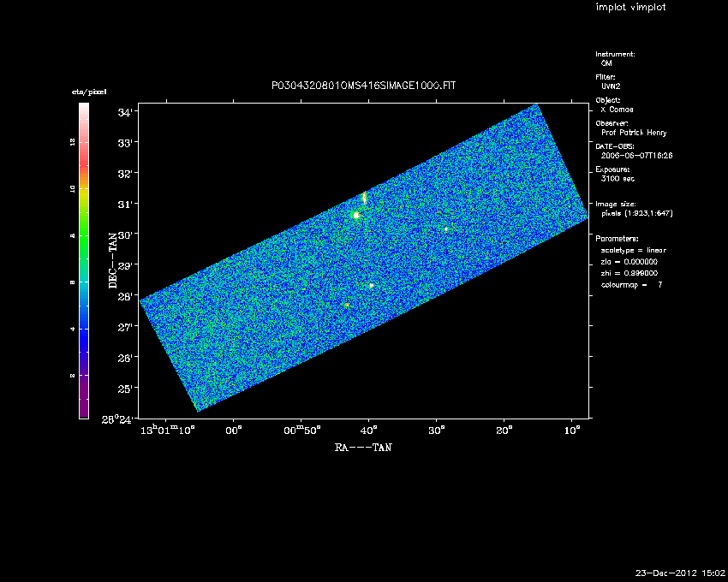Click the RA tick label '00m50s'
Screen dimensions: 728x582
point(301,431)
